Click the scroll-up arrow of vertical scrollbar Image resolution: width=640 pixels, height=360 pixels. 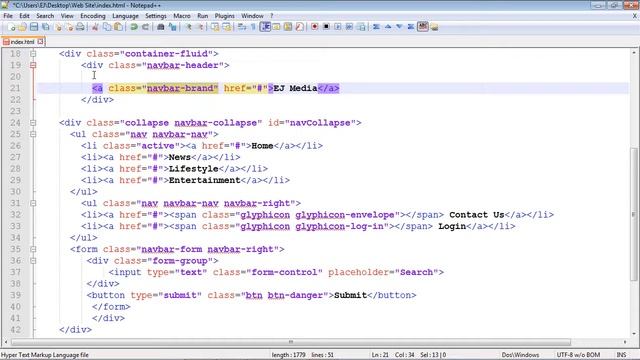click(x=634, y=53)
